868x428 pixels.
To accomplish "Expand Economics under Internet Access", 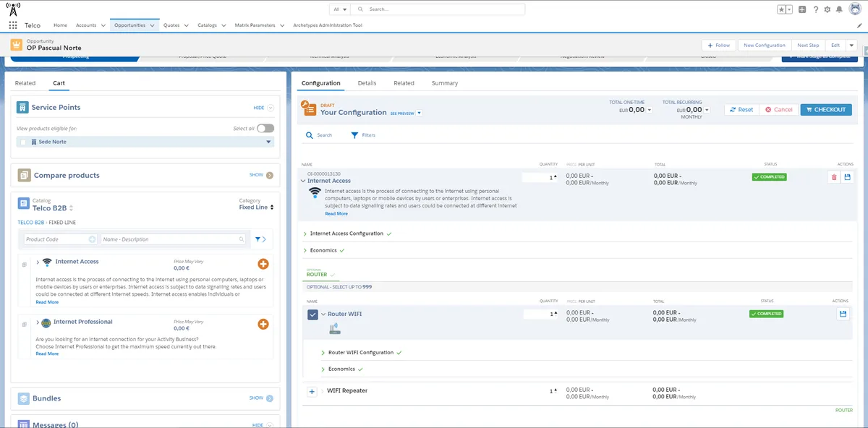I will click(305, 250).
